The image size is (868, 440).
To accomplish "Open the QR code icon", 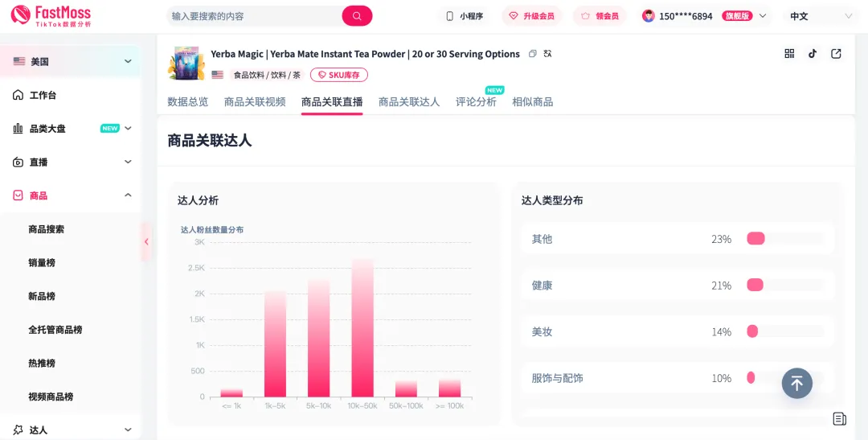I will pos(789,53).
